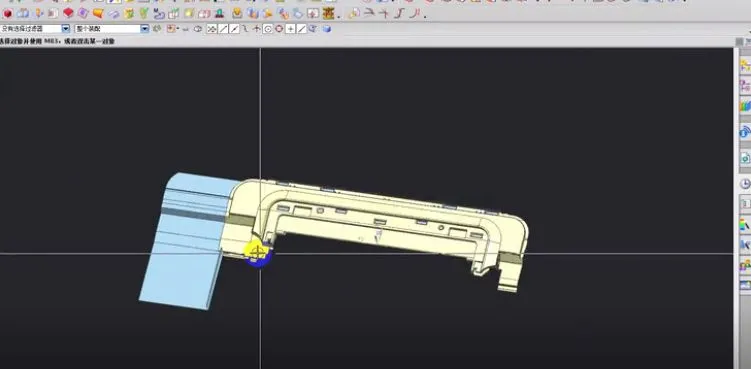Toggle the red quadrant circle snap option
The width and height of the screenshot is (751, 369).
279,29
